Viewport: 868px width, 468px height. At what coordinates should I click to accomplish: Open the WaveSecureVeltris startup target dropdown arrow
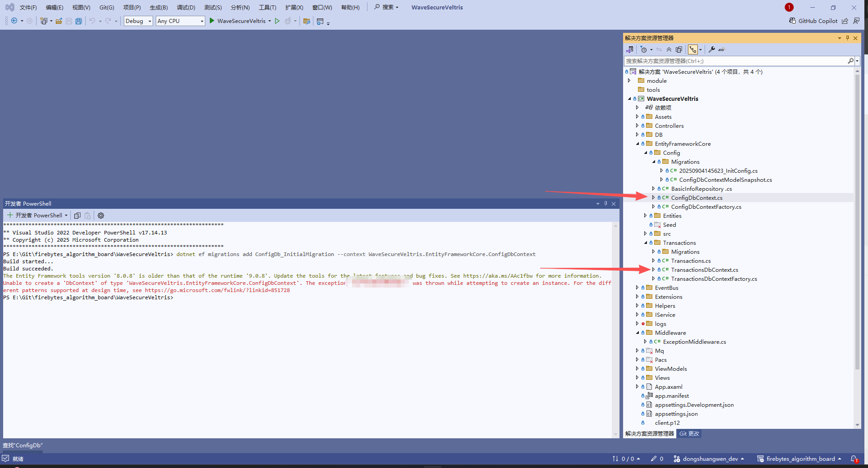[x=270, y=21]
